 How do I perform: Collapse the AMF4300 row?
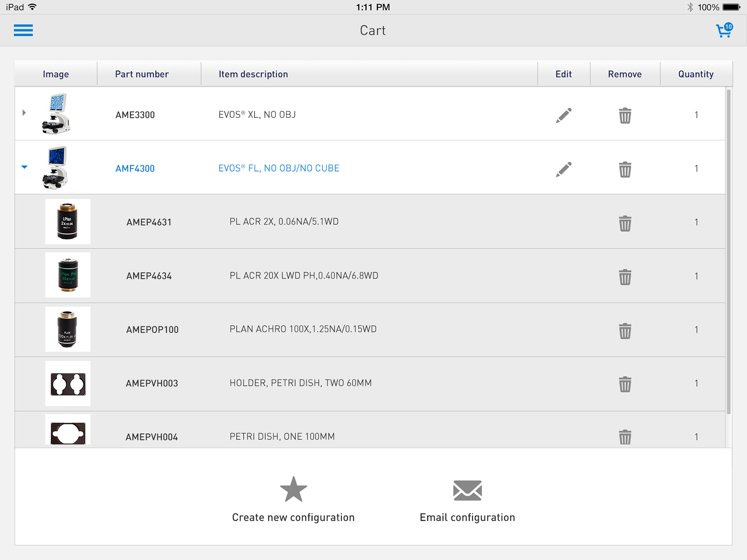25,167
